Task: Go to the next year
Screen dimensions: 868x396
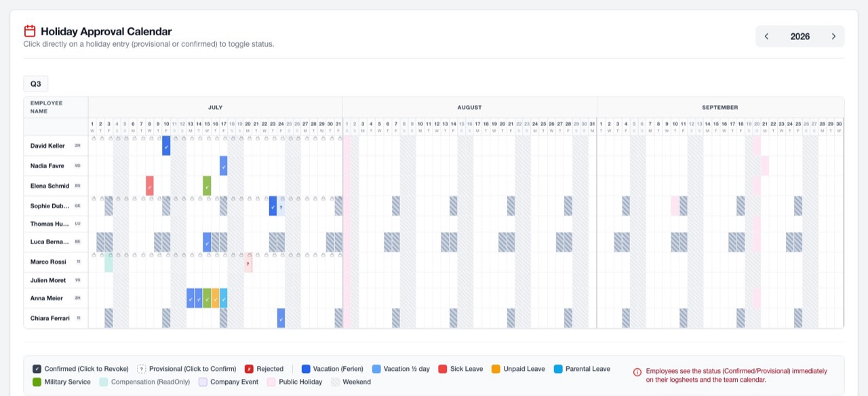Action: [x=833, y=37]
